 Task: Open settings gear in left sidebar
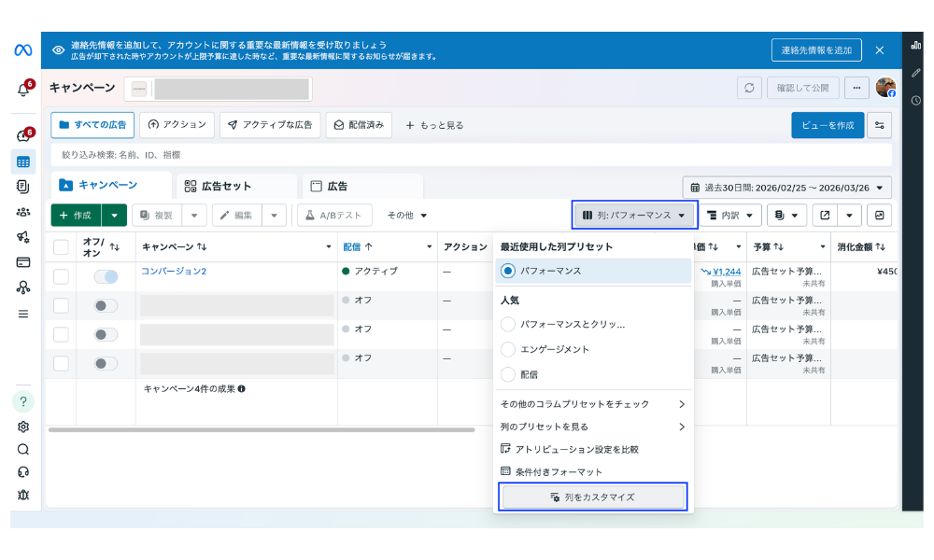[x=23, y=427]
